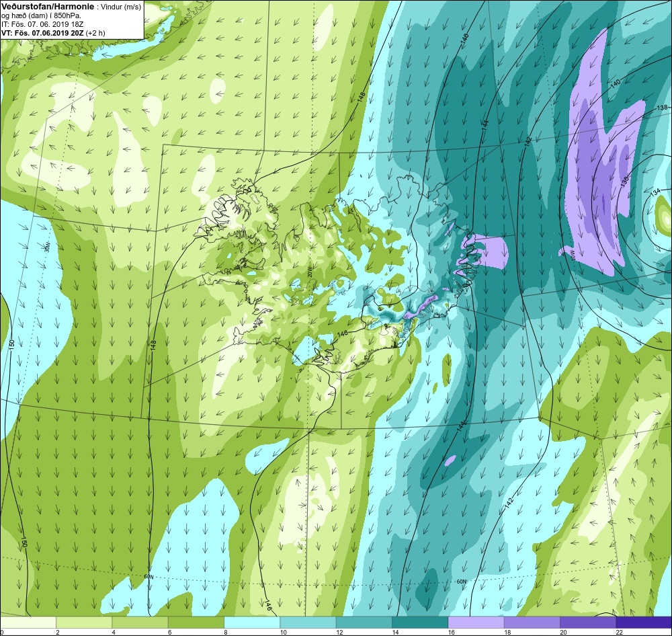Image resolution: width=672 pixels, height=636 pixels.
Task: Click the '134' contour label near the low centre
Action: pyautogui.click(x=655, y=192)
